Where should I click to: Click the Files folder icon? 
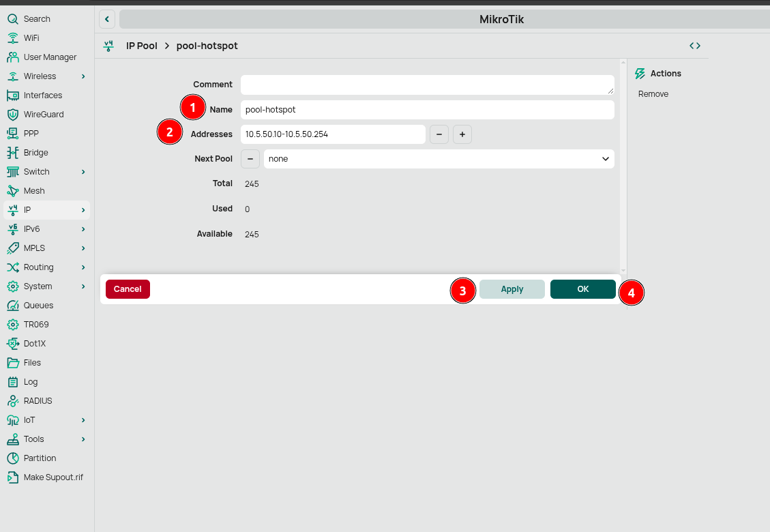(x=12, y=363)
